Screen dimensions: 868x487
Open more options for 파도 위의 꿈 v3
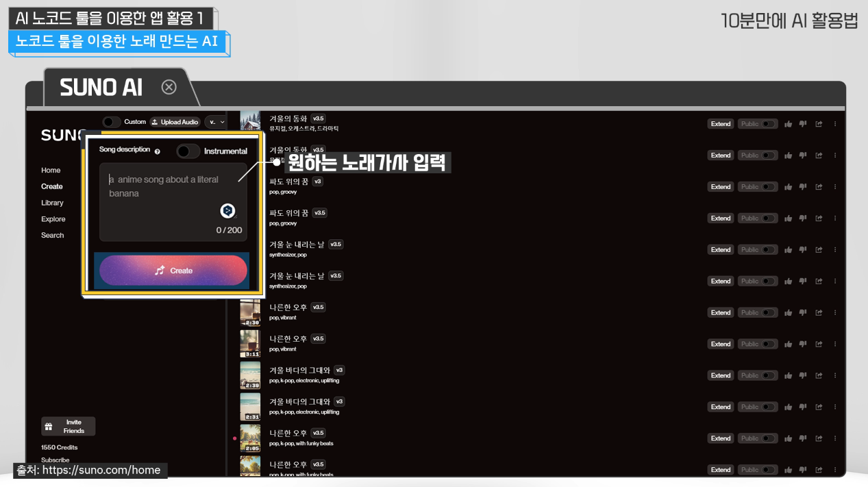(835, 187)
